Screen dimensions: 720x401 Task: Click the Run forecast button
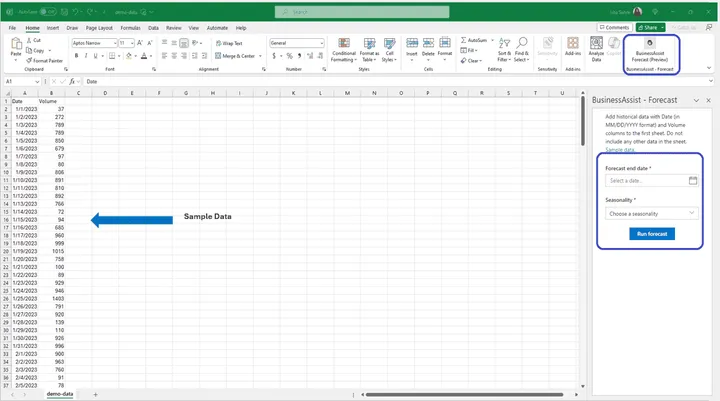click(x=651, y=234)
